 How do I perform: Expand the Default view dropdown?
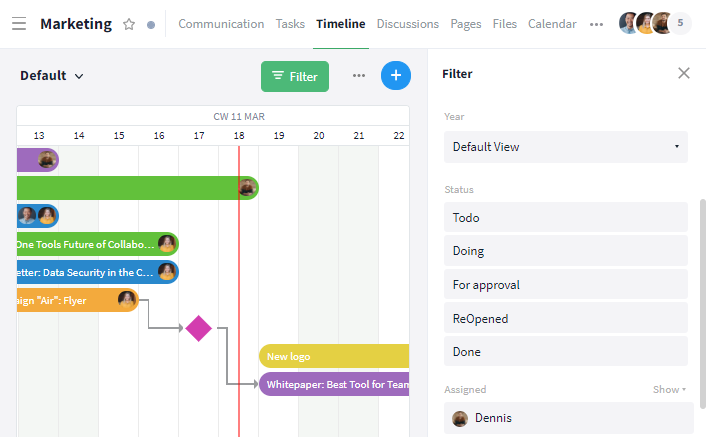[52, 76]
